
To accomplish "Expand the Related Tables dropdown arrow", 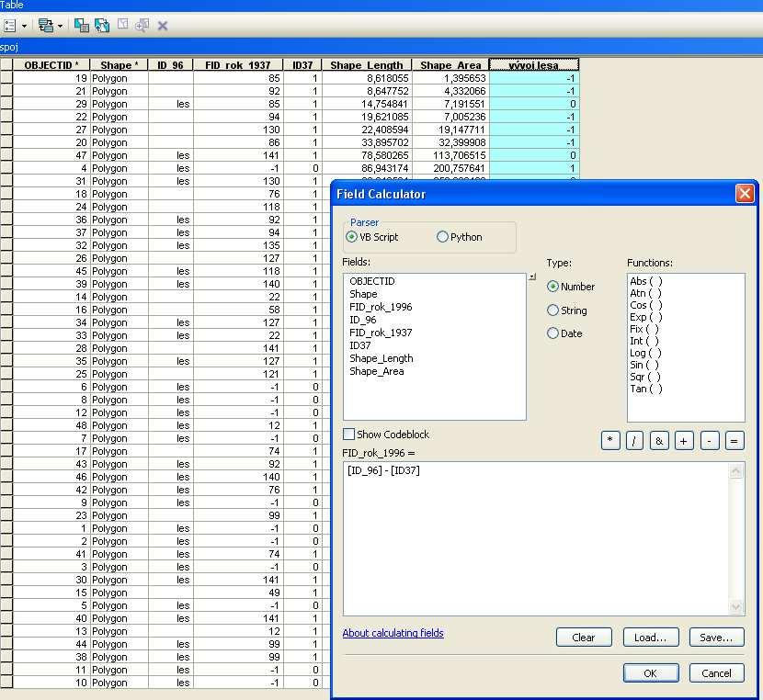I will click(61, 26).
